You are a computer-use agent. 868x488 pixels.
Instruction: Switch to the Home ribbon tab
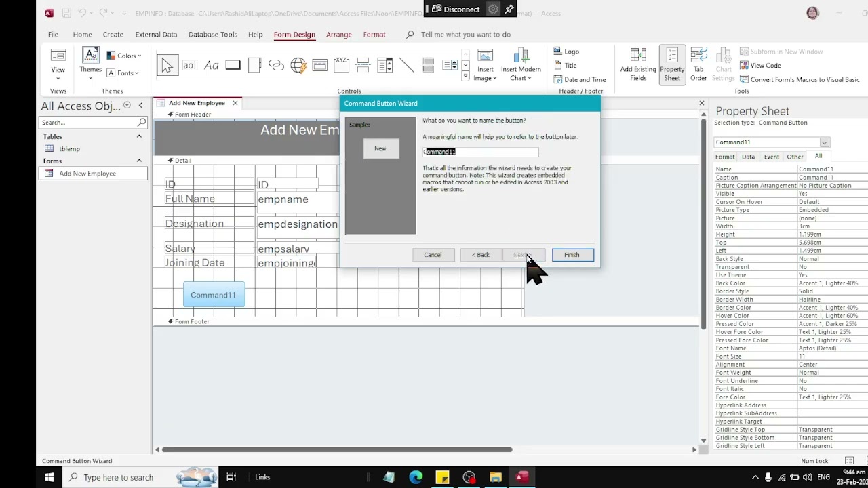(x=82, y=35)
